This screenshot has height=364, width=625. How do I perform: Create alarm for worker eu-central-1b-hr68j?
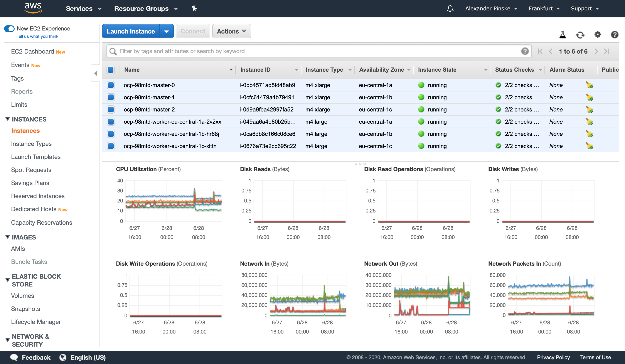click(x=589, y=134)
